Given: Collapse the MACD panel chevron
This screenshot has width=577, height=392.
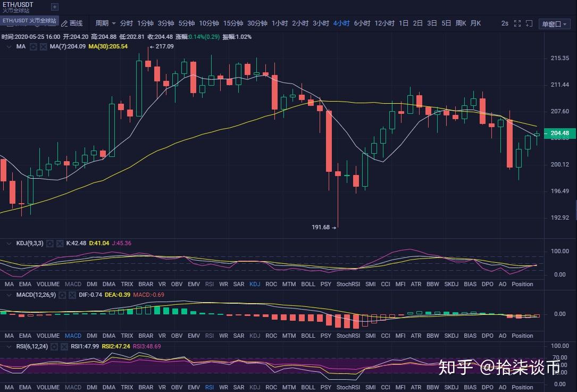Looking at the screenshot, I should point(9,295).
